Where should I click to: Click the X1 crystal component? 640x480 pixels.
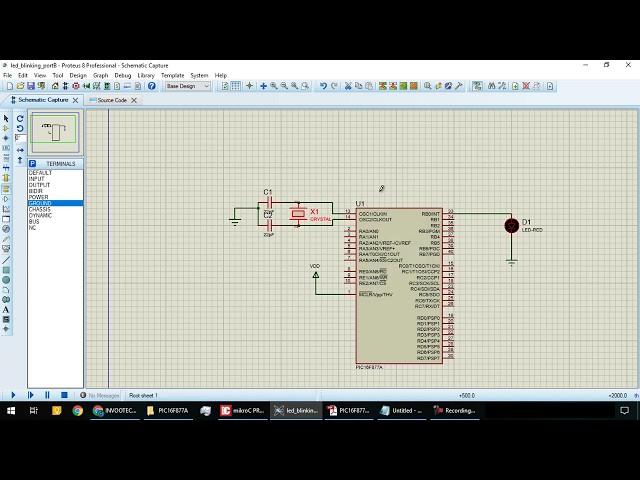[298, 214]
